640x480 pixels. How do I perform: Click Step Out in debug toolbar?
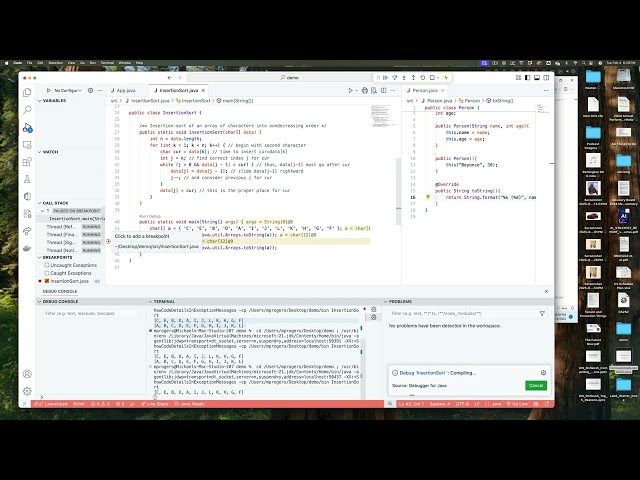pos(413,78)
